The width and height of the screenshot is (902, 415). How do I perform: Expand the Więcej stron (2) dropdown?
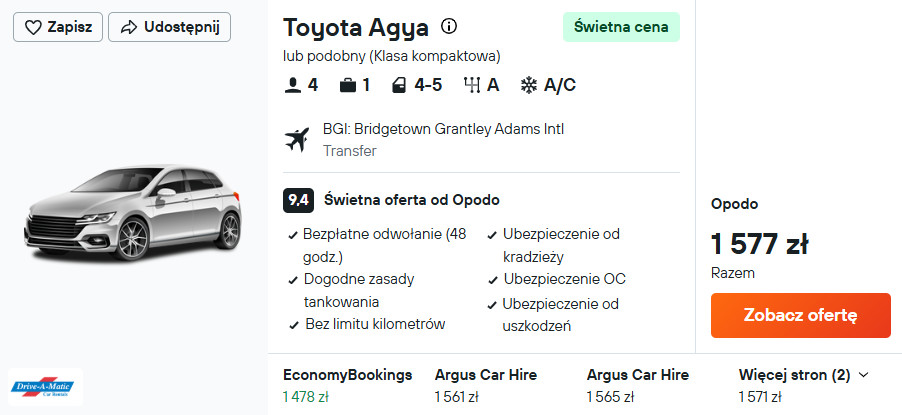pos(803,375)
